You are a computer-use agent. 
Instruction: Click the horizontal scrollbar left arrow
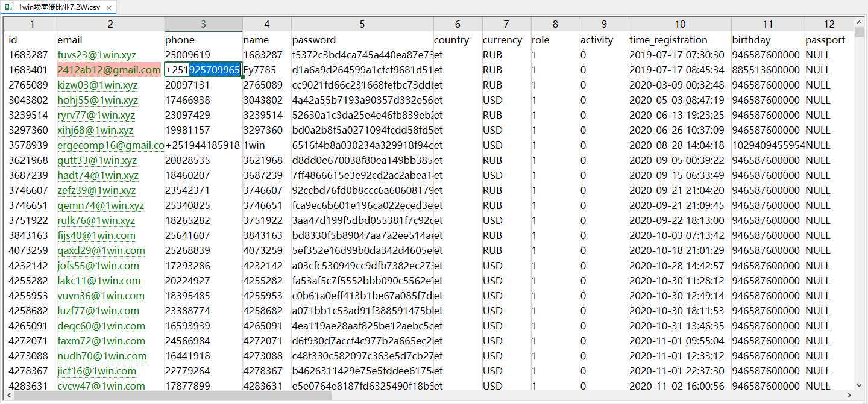click(x=9, y=396)
